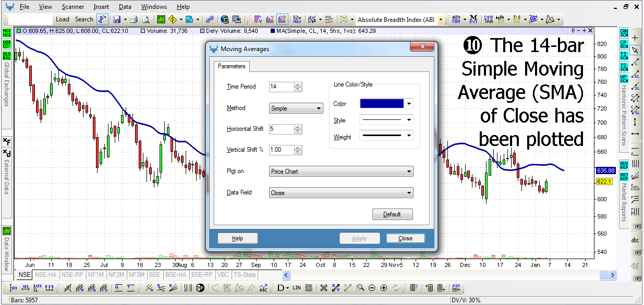This screenshot has height=305, width=644.
Task: Open the View menu
Action: point(45,7)
